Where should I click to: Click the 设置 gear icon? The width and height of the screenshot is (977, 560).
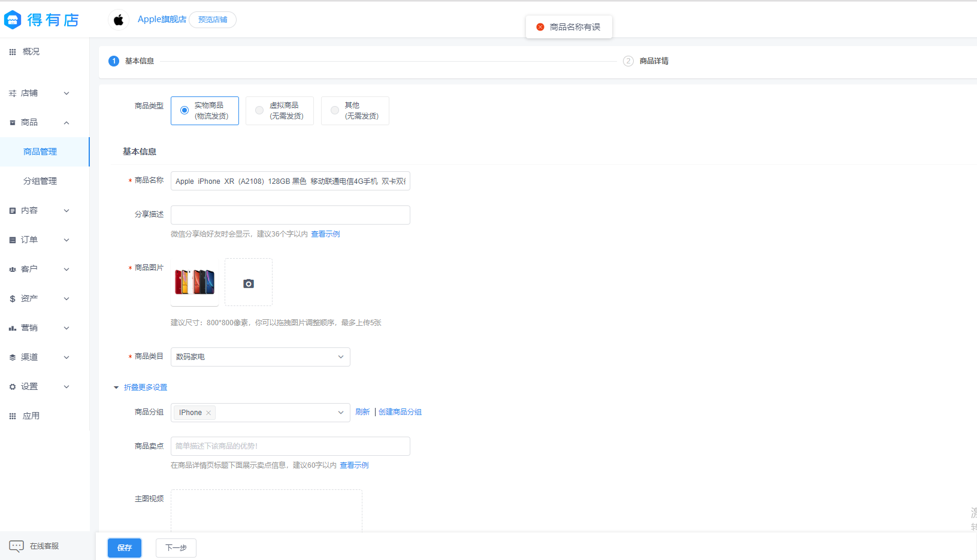(13, 387)
